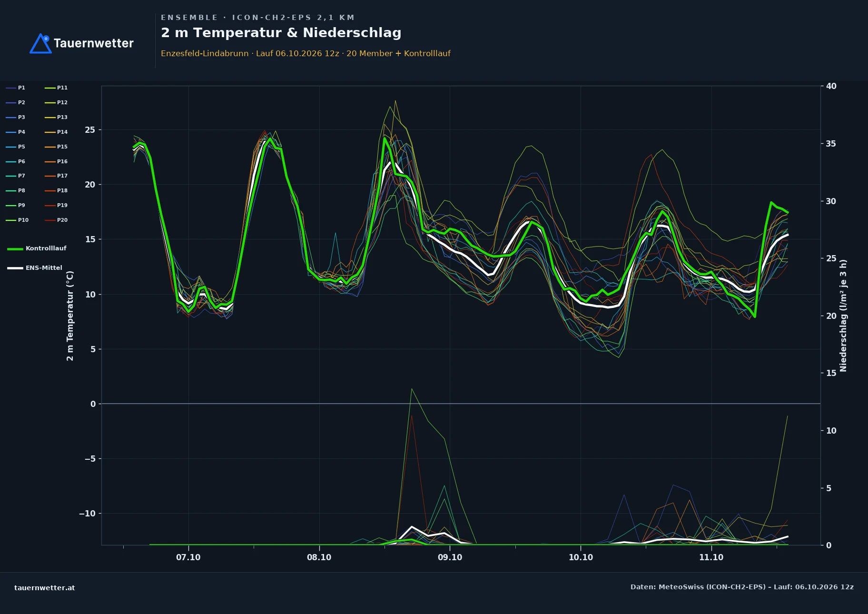Click the Enzesfeld-Lindabrunn run info subtitle

pyautogui.click(x=306, y=53)
